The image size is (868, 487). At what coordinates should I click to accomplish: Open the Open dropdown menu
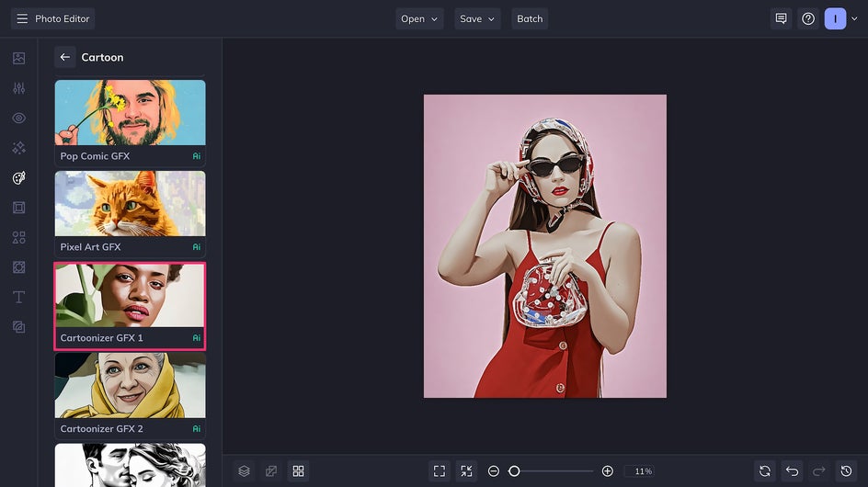(419, 18)
